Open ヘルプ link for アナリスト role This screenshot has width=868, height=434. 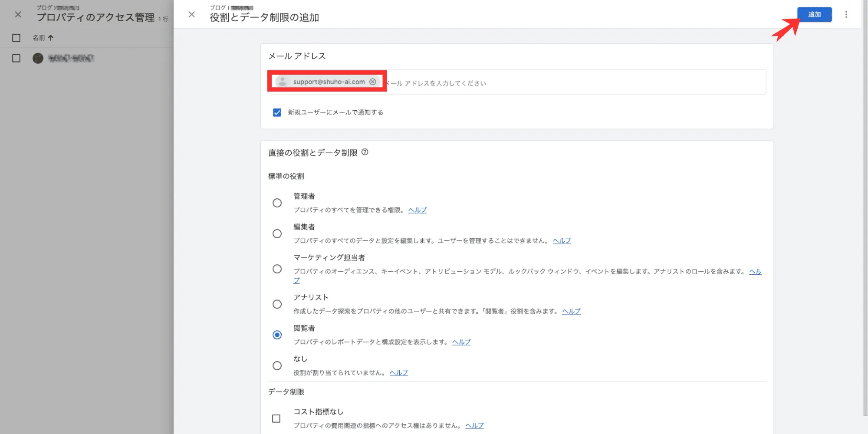click(x=571, y=311)
